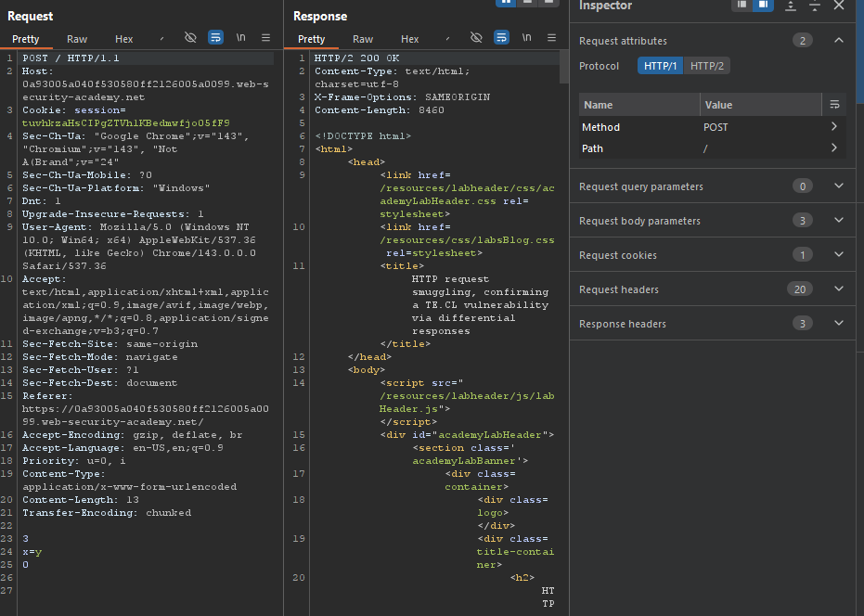Click 'Sec-Fetch-Mode: navigate' header
Screen dimensions: 864x616
click(99, 357)
